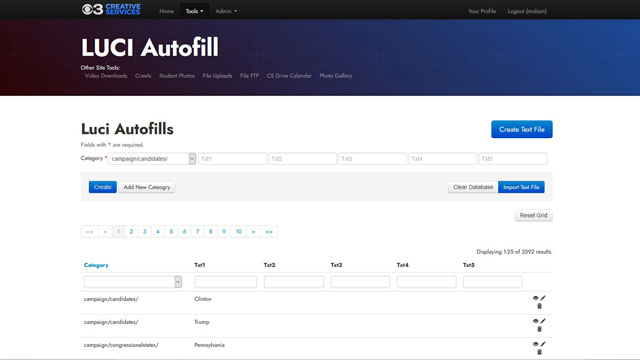The image size is (640, 360).
Task: Select current page 1 in pagination
Action: click(x=118, y=231)
